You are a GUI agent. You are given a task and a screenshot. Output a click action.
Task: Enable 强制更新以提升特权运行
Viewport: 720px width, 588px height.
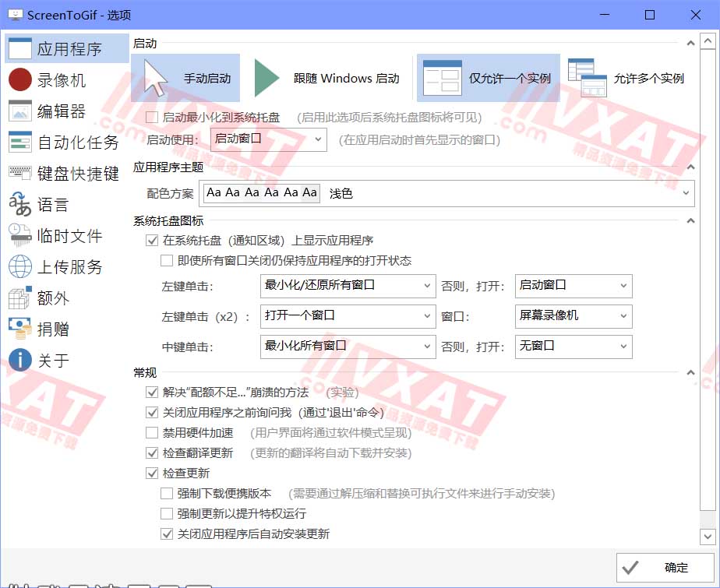pos(167,514)
